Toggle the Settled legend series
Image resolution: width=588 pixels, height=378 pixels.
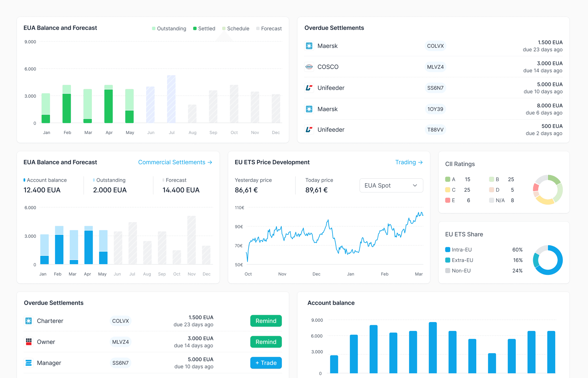(204, 28)
